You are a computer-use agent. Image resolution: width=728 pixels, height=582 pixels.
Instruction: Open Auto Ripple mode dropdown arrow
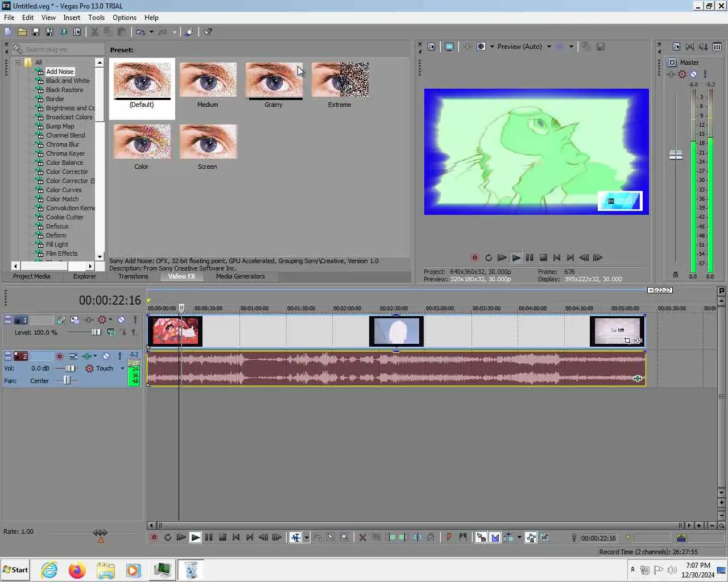pos(519,537)
